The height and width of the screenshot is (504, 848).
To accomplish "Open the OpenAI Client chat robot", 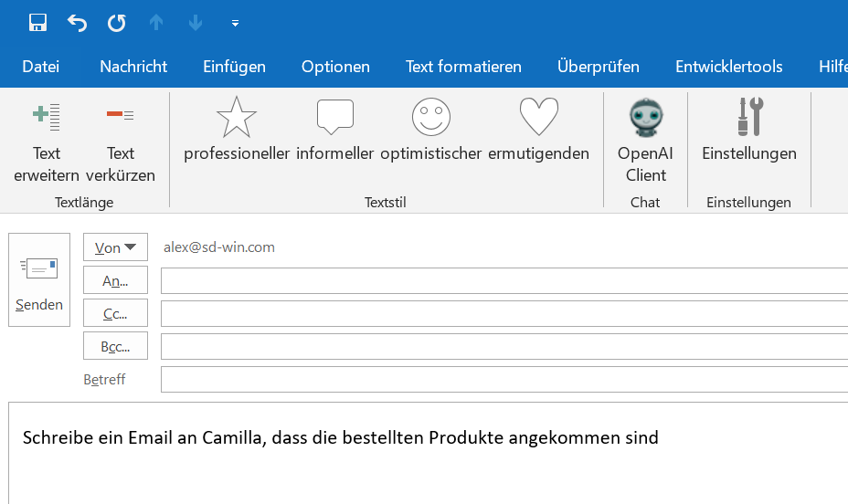I will click(x=646, y=117).
